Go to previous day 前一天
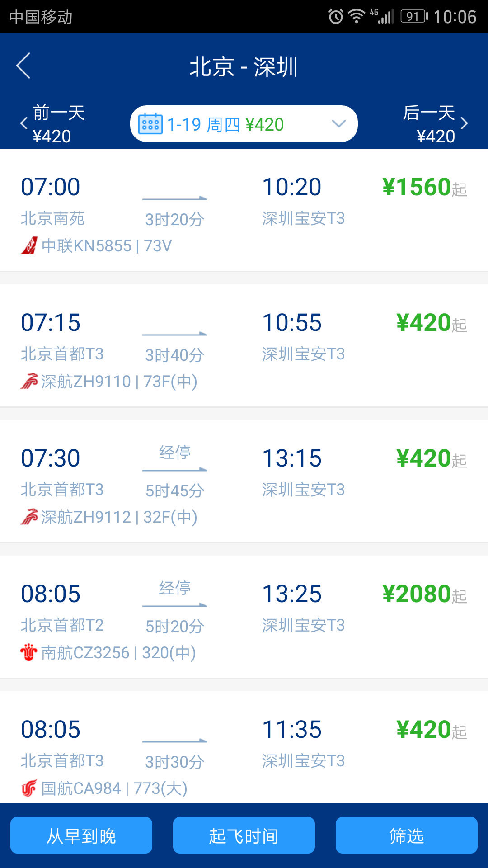Viewport: 488px width, 868px height. pyautogui.click(x=52, y=123)
